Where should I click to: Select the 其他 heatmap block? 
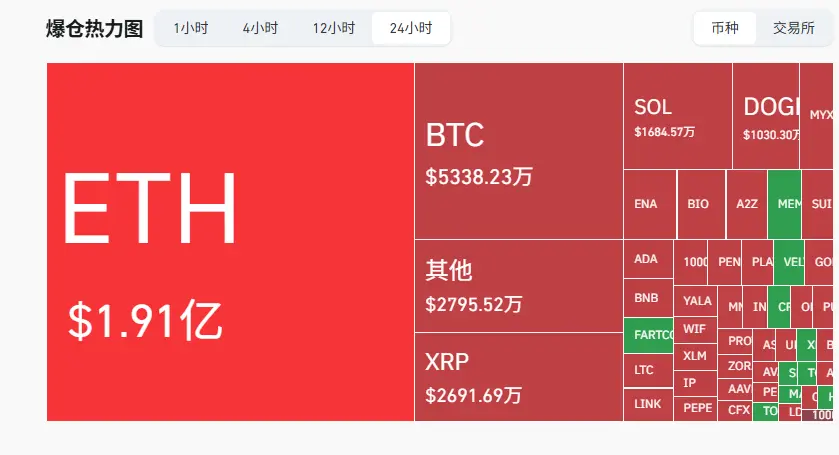coord(519,286)
